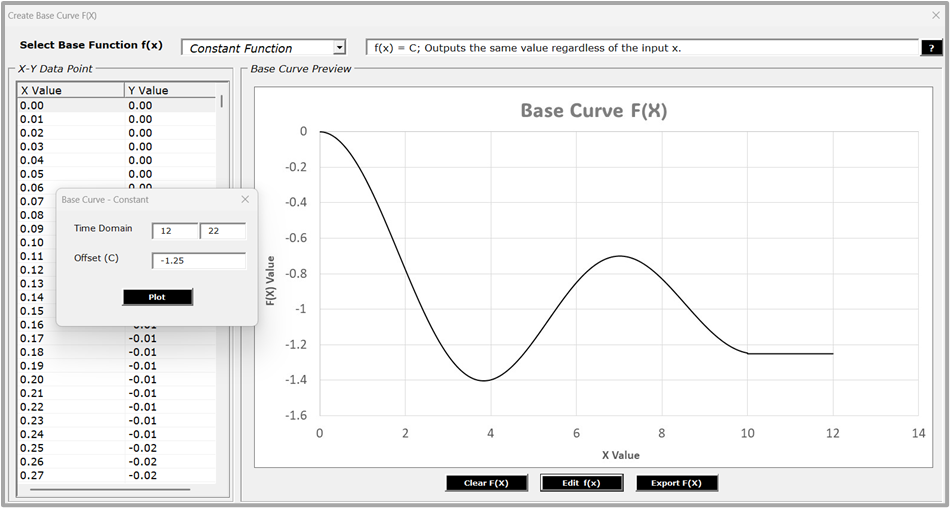Select the row with X value 0.19
This screenshot has height=508, width=950.
click(x=116, y=366)
